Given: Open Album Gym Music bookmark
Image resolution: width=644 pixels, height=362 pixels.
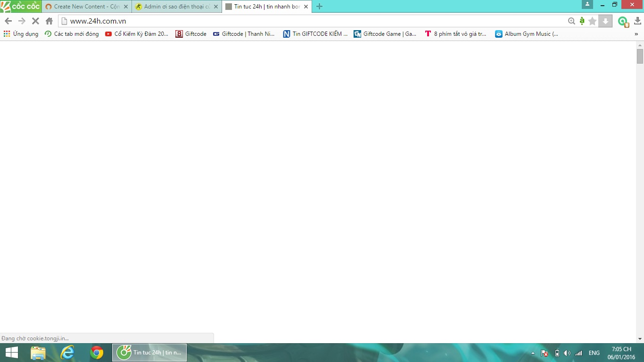Looking at the screenshot, I should [527, 34].
